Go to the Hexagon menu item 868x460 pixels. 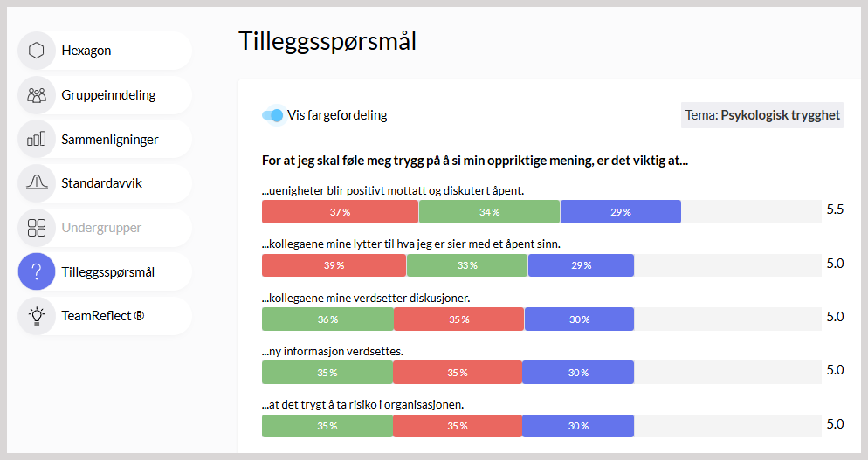86,51
